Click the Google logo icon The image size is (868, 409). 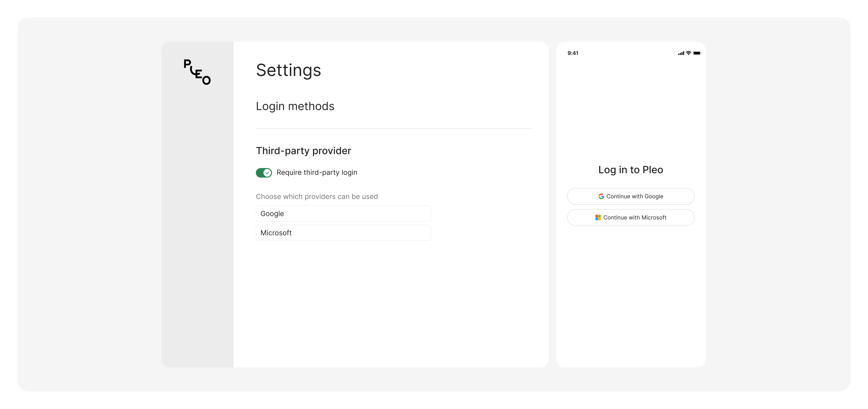point(601,196)
